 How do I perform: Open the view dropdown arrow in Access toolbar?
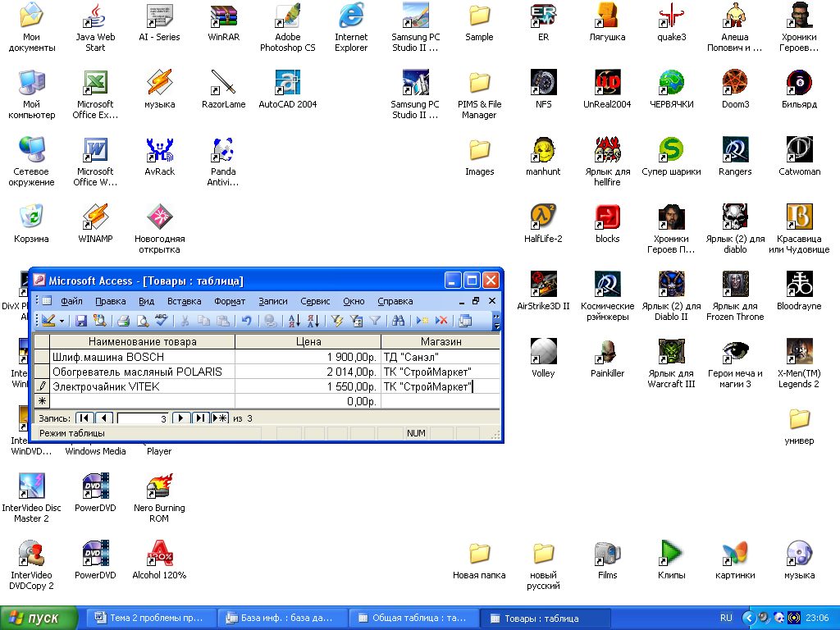[x=62, y=321]
